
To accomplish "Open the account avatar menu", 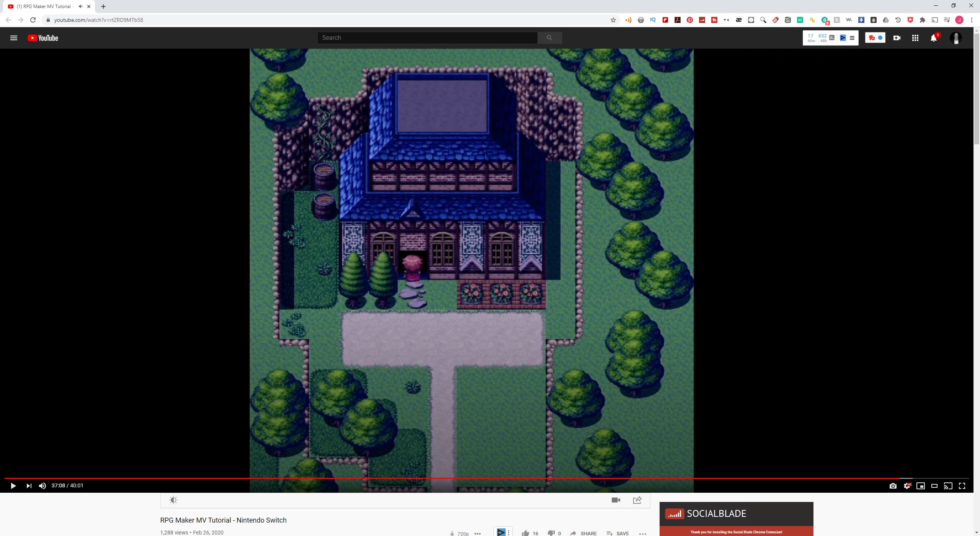I will point(956,38).
